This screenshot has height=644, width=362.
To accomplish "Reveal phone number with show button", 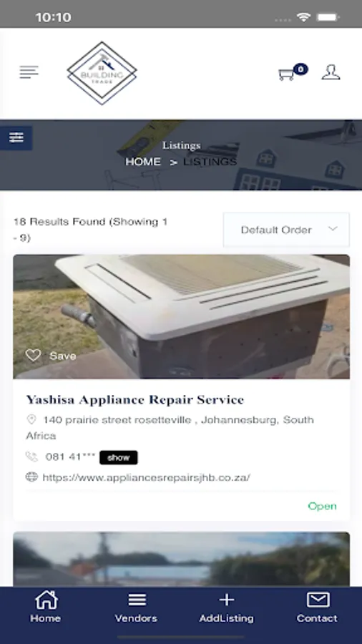I will click(119, 457).
